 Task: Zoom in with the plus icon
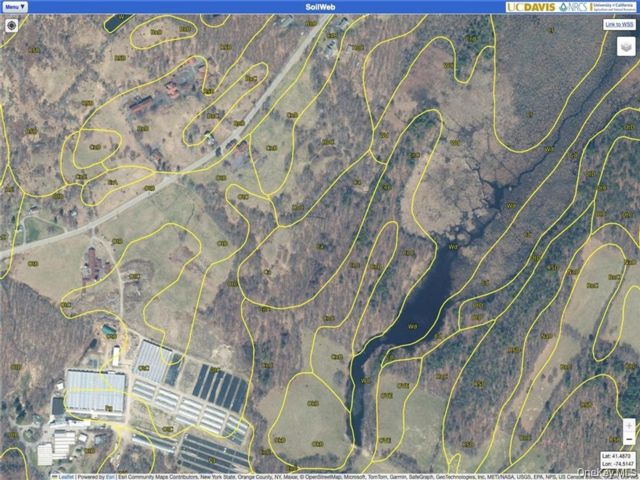tap(629, 426)
